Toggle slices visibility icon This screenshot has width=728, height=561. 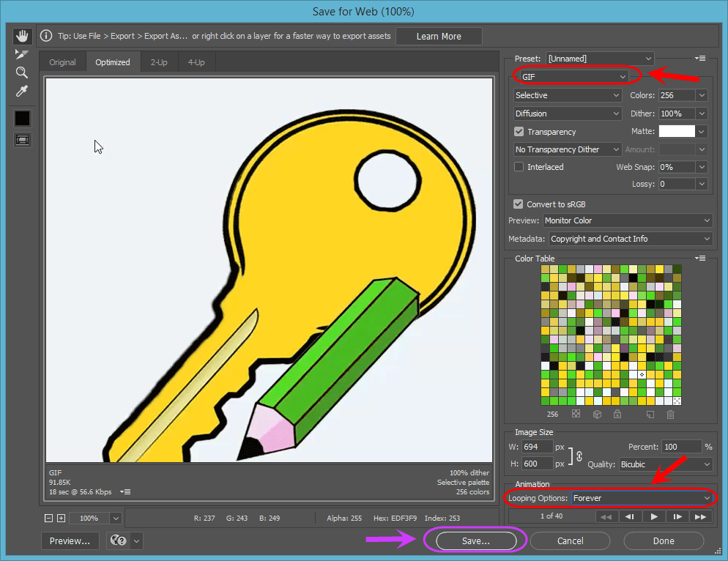click(x=22, y=140)
